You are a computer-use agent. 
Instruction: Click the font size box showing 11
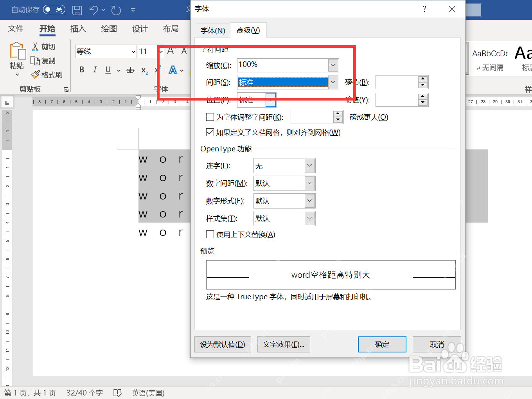click(x=148, y=51)
